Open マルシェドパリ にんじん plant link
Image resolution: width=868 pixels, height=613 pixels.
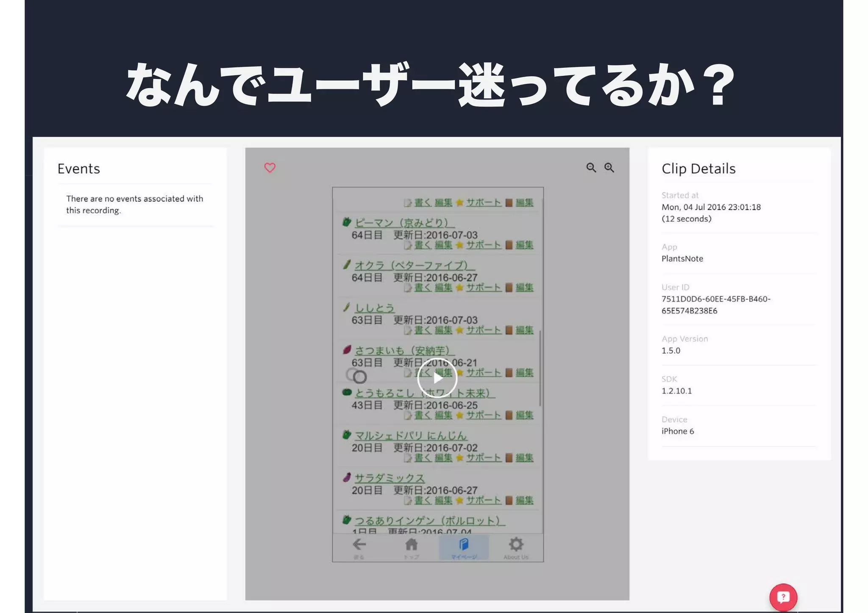click(411, 435)
